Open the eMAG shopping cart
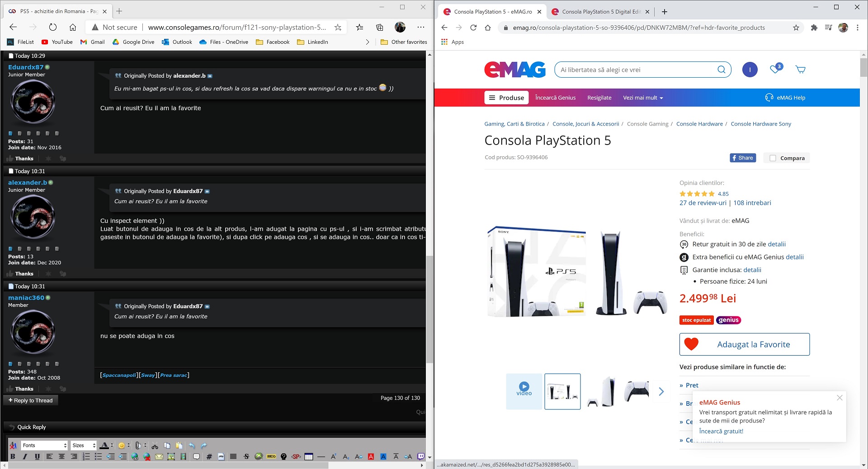The width and height of the screenshot is (868, 469). (x=801, y=70)
